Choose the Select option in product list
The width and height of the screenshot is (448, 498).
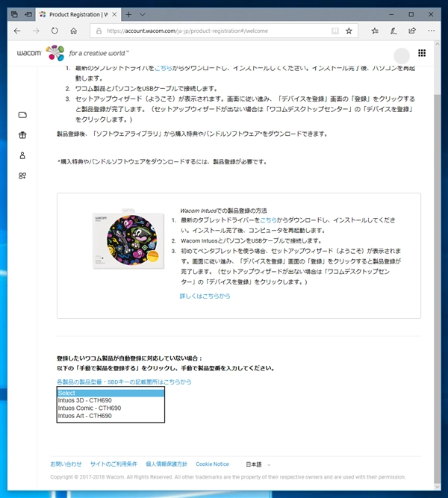click(x=111, y=393)
